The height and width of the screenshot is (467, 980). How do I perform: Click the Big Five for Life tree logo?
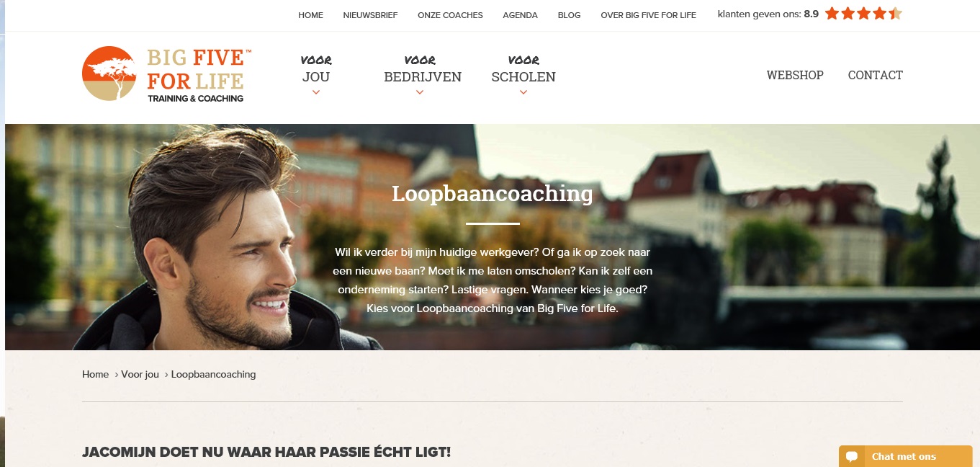[109, 74]
